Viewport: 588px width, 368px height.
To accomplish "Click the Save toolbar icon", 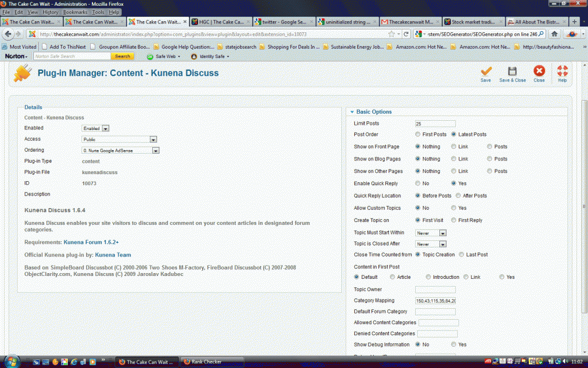I will [x=486, y=72].
